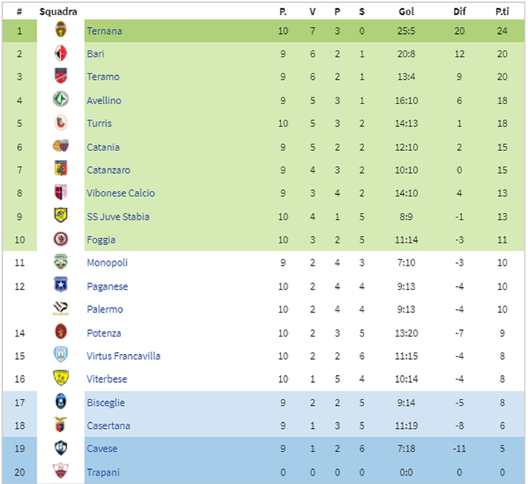Viewport: 528px width, 484px height.
Task: Open the Monopoli team link
Action: pyautogui.click(x=107, y=263)
